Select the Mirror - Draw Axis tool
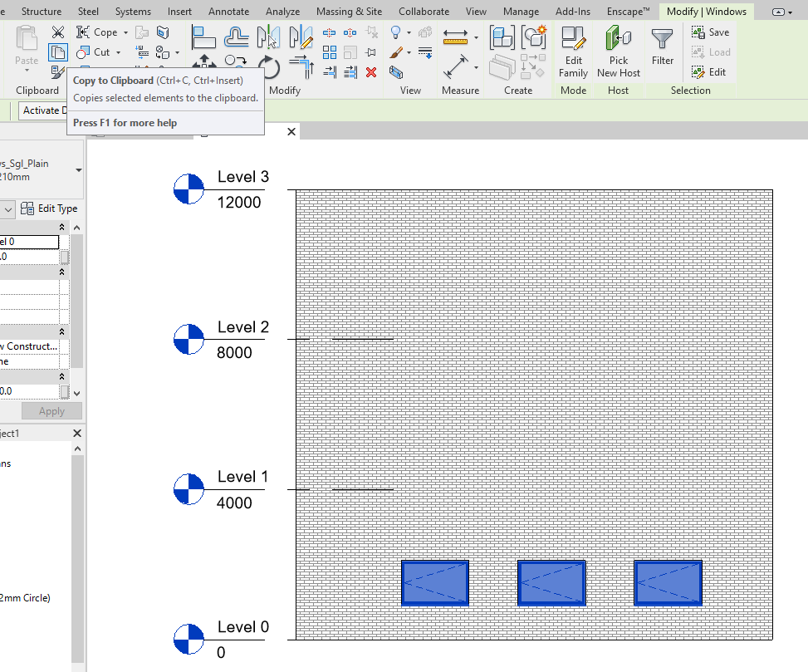This screenshot has width=808, height=672. point(301,37)
